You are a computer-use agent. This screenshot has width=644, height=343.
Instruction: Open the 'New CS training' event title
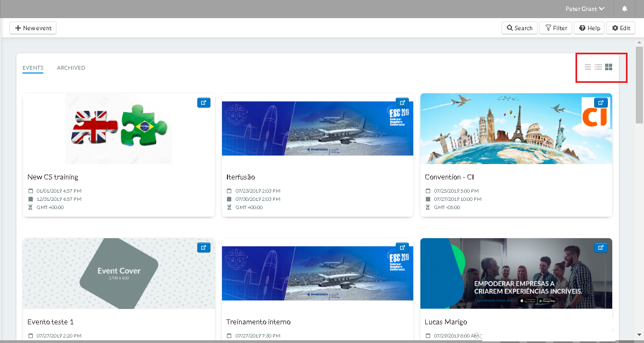click(x=53, y=177)
